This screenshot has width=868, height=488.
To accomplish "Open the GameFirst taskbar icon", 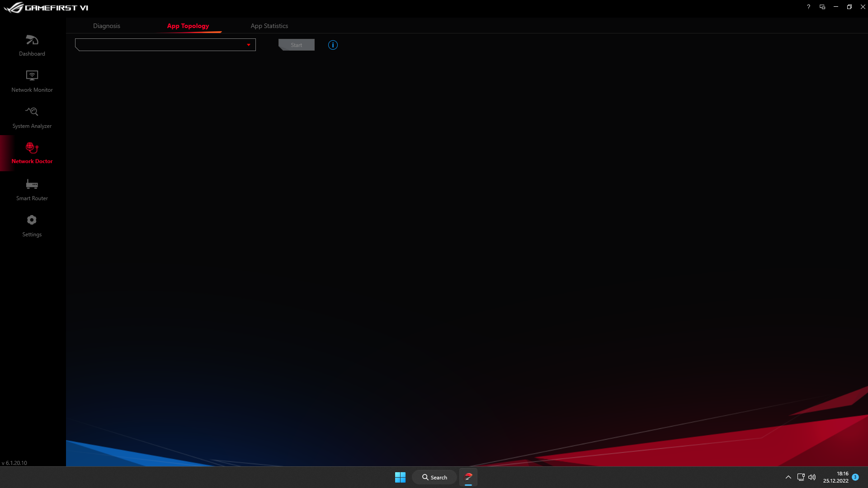I will (x=468, y=477).
